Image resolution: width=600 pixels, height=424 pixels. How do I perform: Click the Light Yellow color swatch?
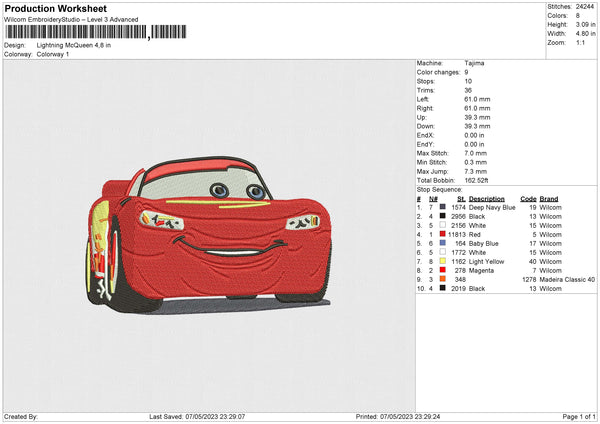tap(442, 261)
